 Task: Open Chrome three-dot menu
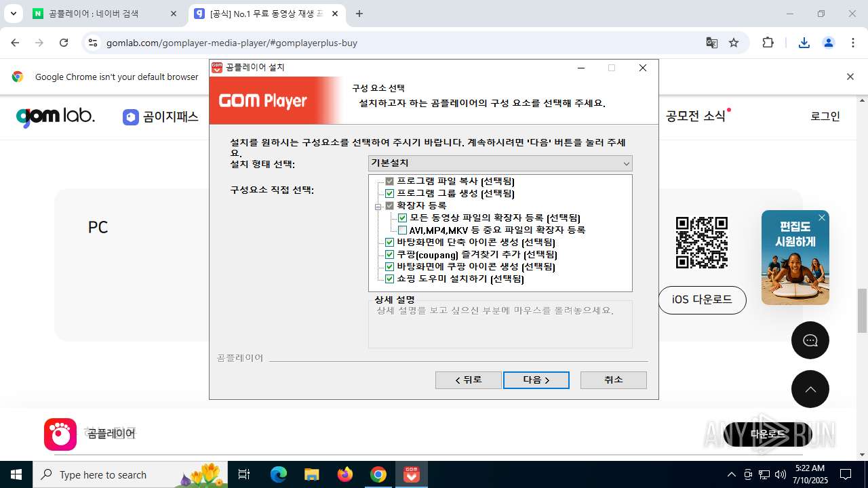click(x=852, y=43)
